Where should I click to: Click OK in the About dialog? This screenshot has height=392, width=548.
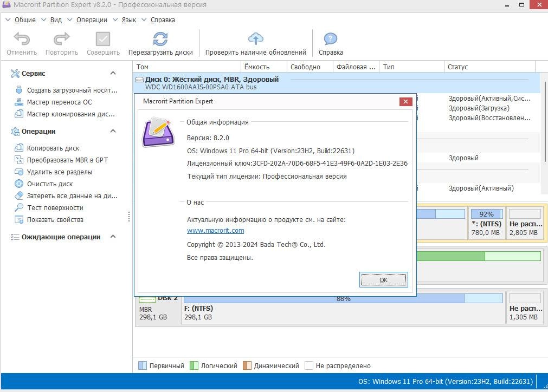click(383, 280)
